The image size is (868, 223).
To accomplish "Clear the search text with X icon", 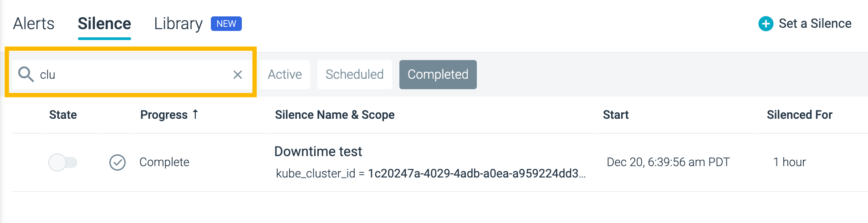I will click(x=238, y=75).
